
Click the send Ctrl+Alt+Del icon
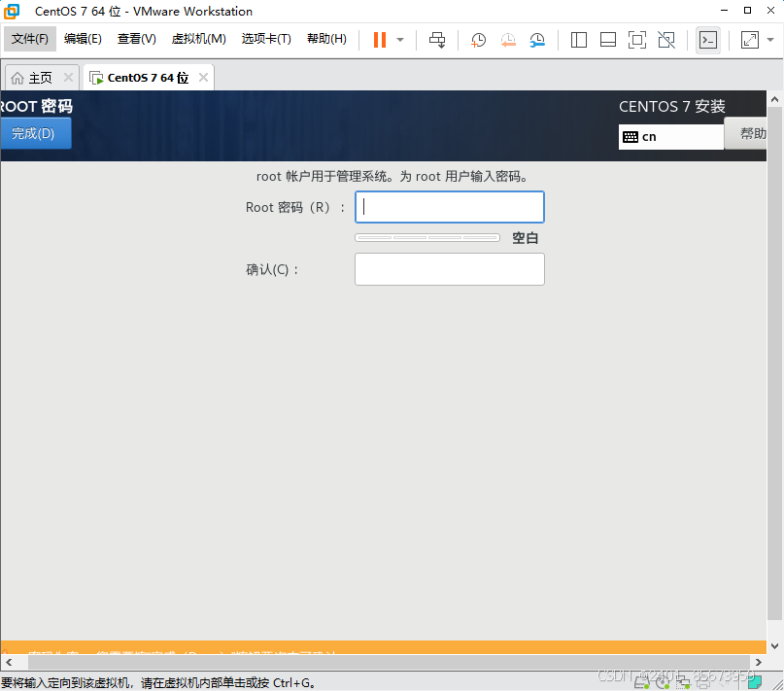(437, 40)
